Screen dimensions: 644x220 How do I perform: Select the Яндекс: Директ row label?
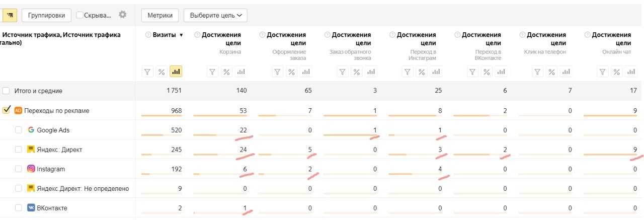tap(59, 150)
